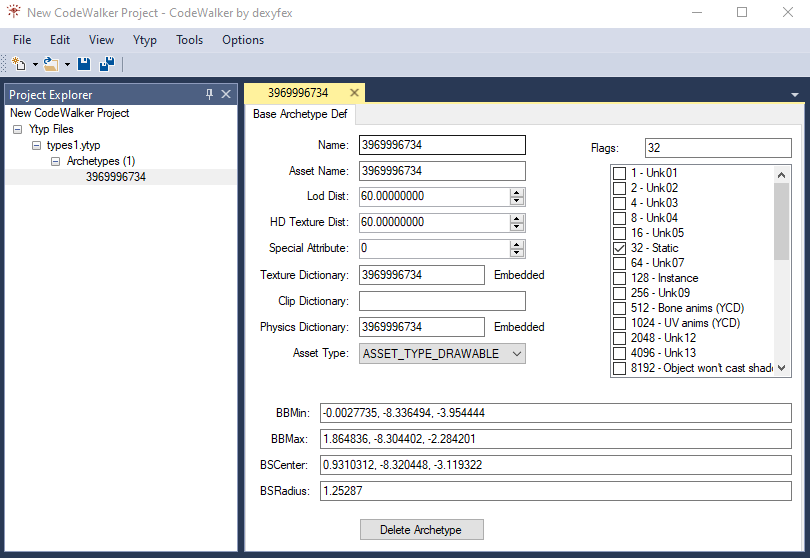Click the Delete Archetype button
Viewport: 810px width, 558px height.
[x=422, y=530]
